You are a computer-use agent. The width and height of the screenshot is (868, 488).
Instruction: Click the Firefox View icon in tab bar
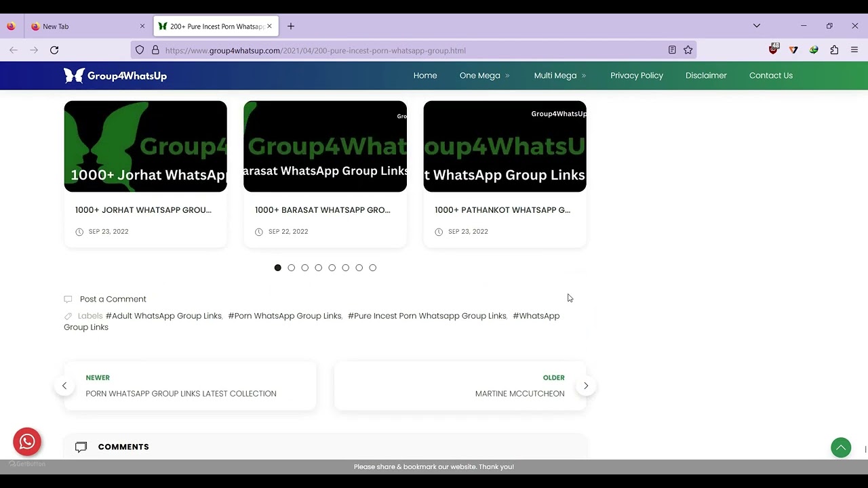coord(11,26)
